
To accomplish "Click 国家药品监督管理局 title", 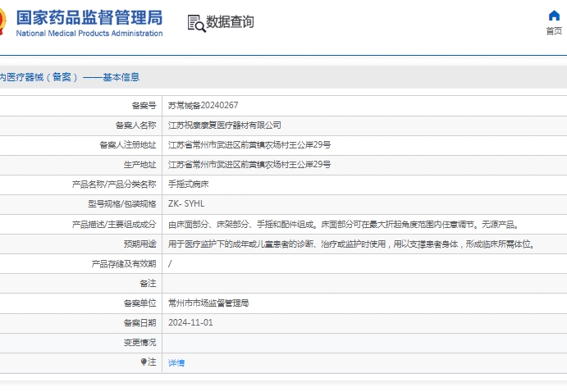I will tap(89, 17).
